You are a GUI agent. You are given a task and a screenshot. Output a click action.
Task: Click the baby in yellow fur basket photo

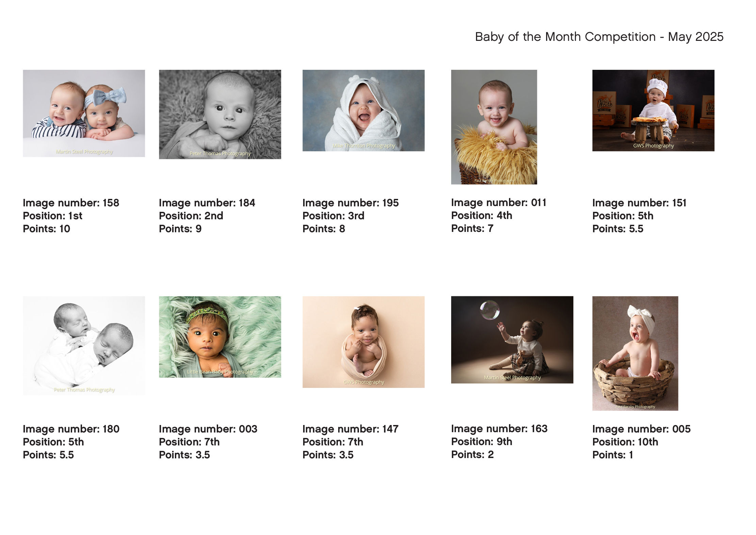click(494, 127)
